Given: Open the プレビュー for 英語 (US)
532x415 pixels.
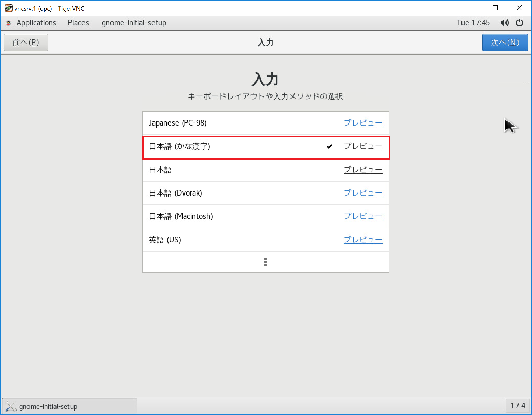Looking at the screenshot, I should pyautogui.click(x=363, y=240).
